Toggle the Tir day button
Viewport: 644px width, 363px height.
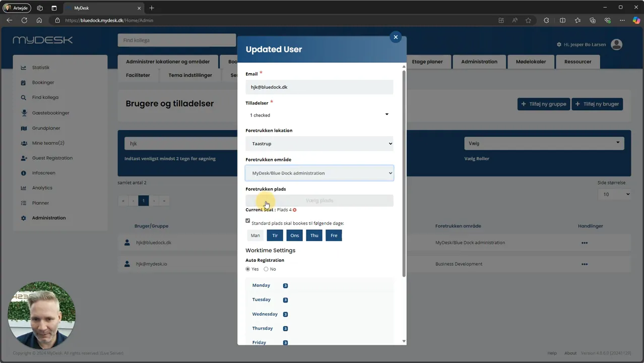275,235
